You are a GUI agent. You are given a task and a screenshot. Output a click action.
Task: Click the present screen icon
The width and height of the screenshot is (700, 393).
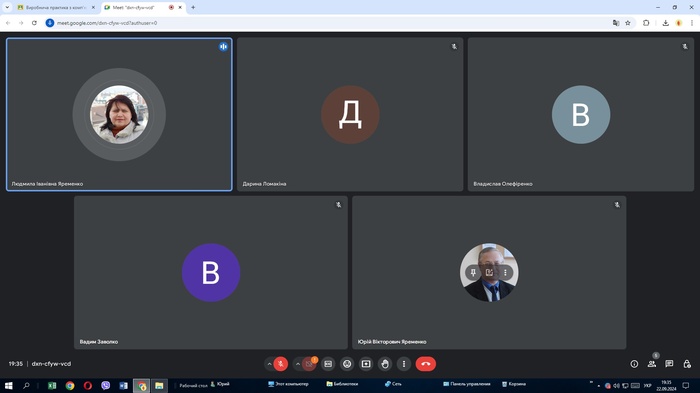[x=366, y=364]
